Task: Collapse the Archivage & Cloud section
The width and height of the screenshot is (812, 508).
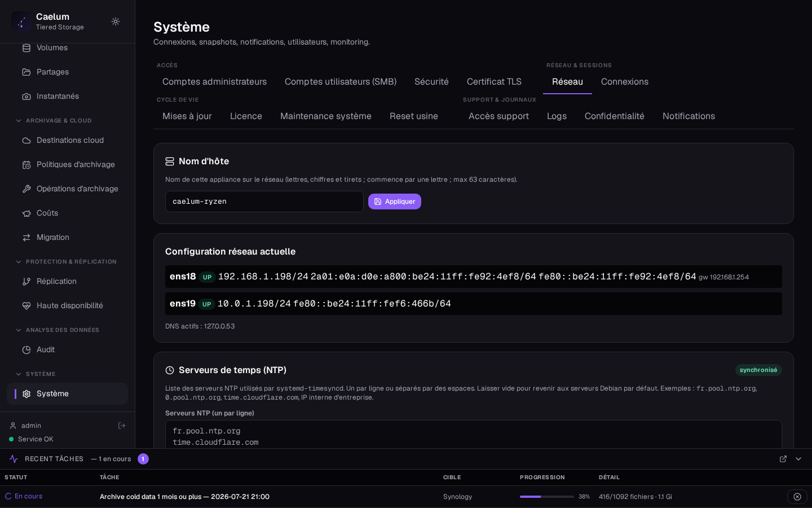Action: coord(19,121)
